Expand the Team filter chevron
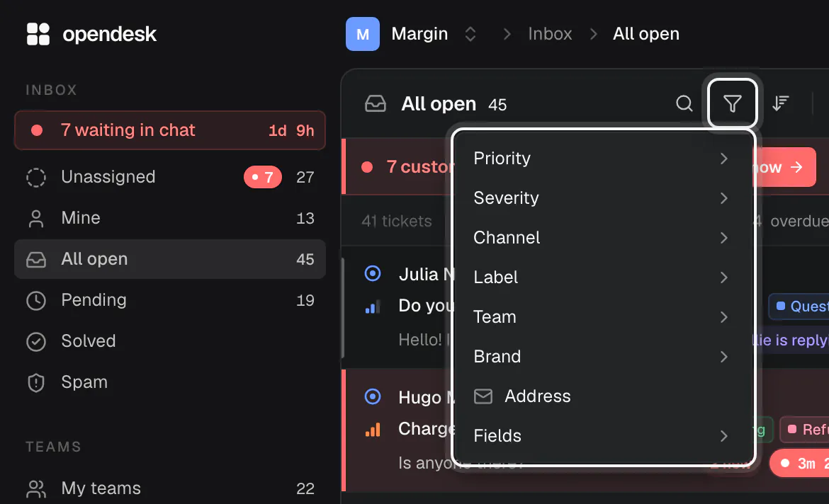This screenshot has width=829, height=504. point(724,317)
